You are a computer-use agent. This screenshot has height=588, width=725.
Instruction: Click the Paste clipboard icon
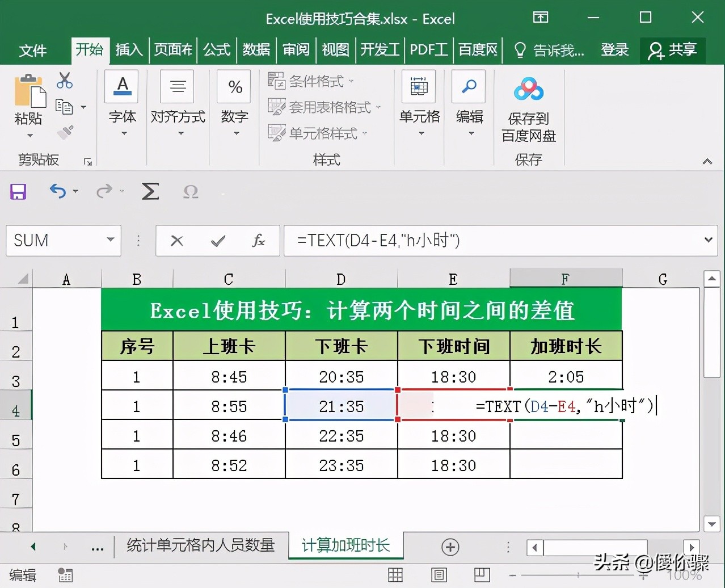point(29,91)
